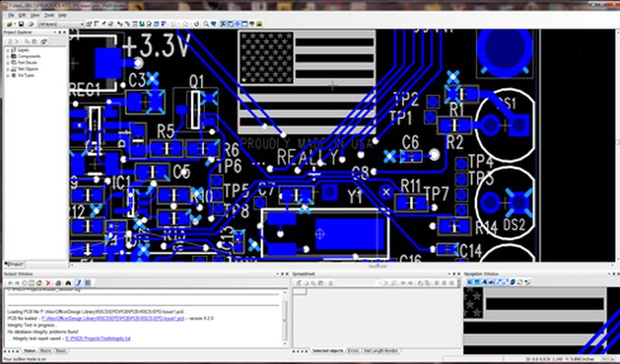620x364 pixels.
Task: Click the Redraw icon left of the magnifier
Action: [x=196, y=24]
